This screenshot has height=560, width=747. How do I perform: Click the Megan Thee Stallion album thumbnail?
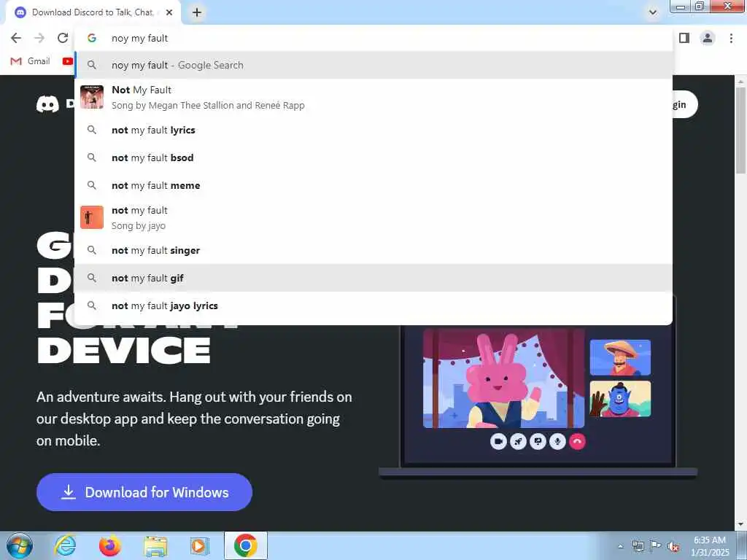(x=92, y=97)
